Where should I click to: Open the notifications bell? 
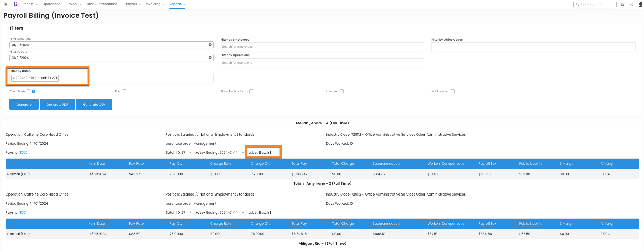[x=622, y=4]
